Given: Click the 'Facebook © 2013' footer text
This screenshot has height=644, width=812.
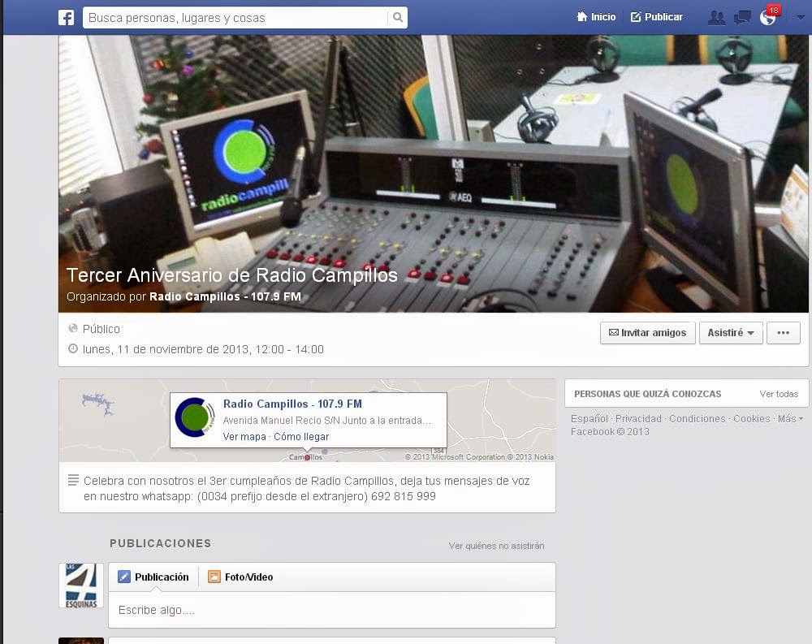Looking at the screenshot, I should [610, 431].
